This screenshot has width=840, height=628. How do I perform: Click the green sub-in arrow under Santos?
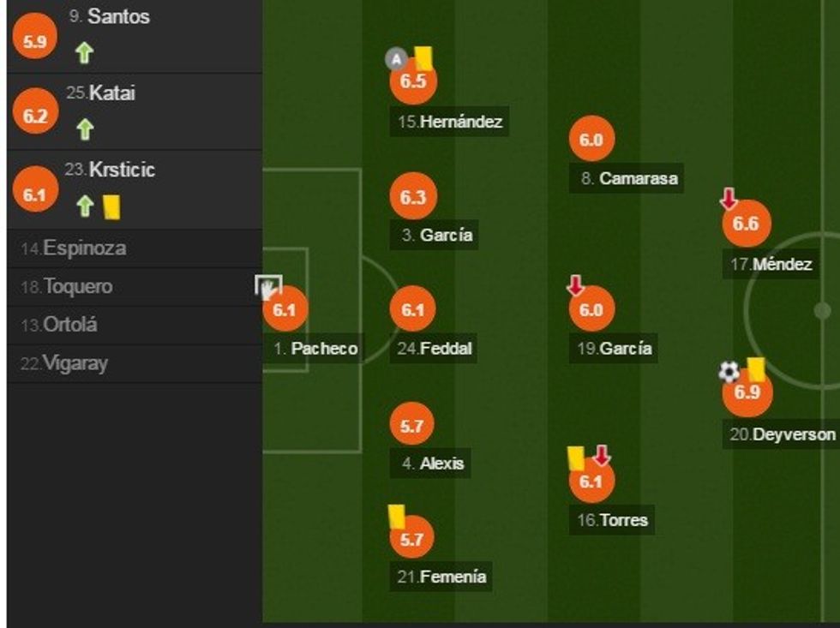84,53
